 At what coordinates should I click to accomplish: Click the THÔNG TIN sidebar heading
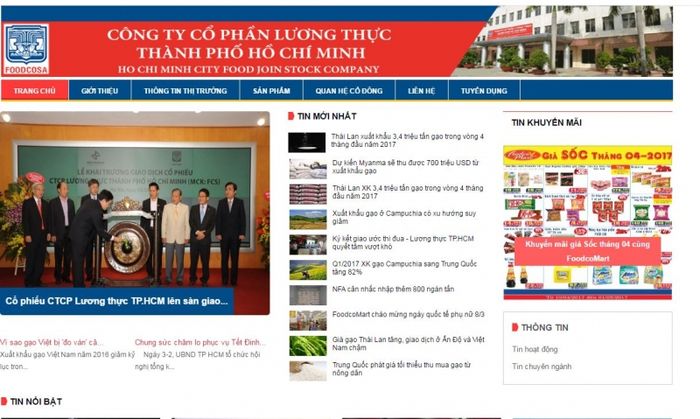point(545,328)
